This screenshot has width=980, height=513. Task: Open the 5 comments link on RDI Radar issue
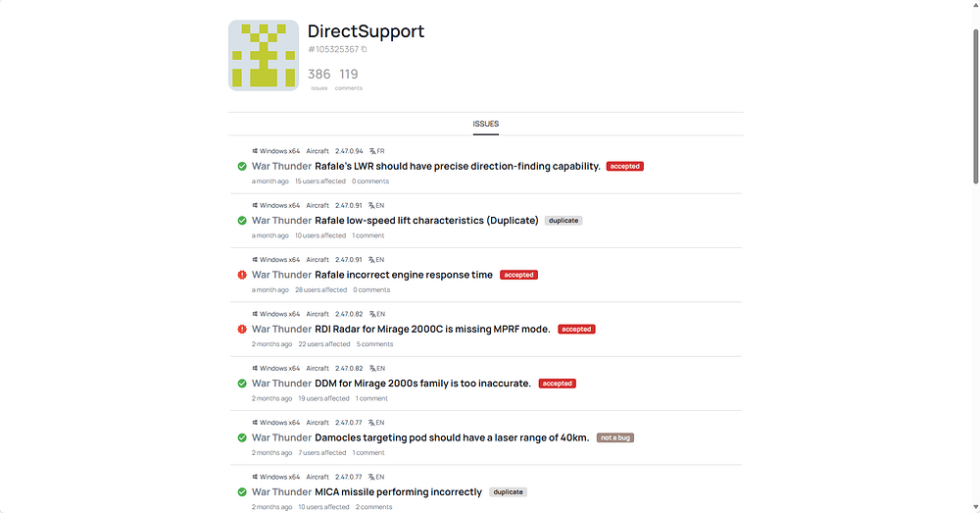[374, 344]
